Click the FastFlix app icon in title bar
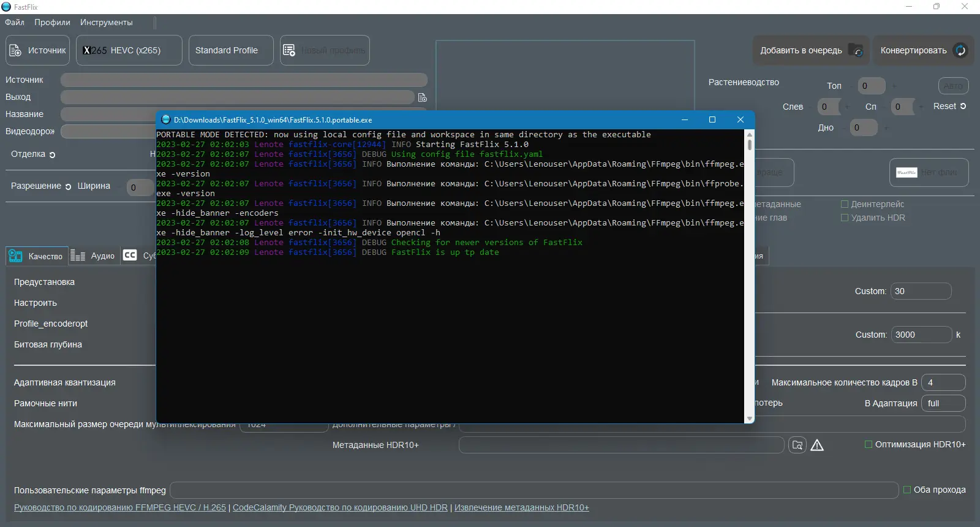 [x=6, y=7]
